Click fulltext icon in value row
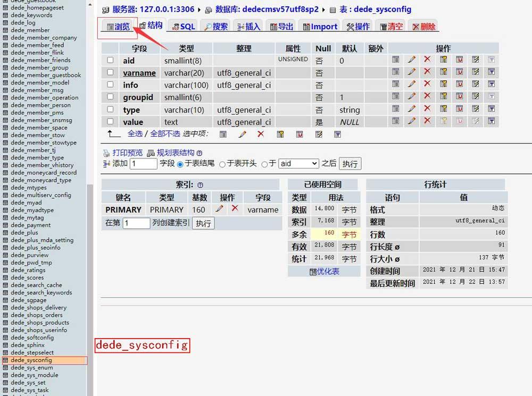This screenshot has height=396, width=532. [x=491, y=121]
